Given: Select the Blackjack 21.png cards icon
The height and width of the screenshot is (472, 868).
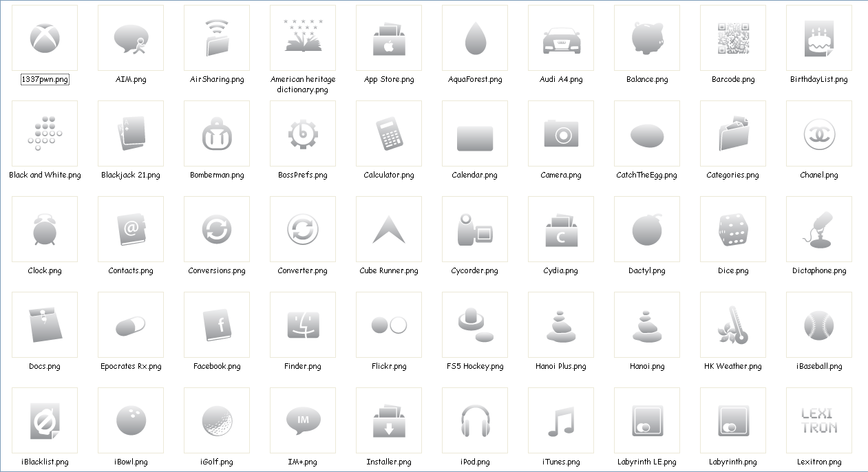Looking at the screenshot, I should pyautogui.click(x=131, y=133).
